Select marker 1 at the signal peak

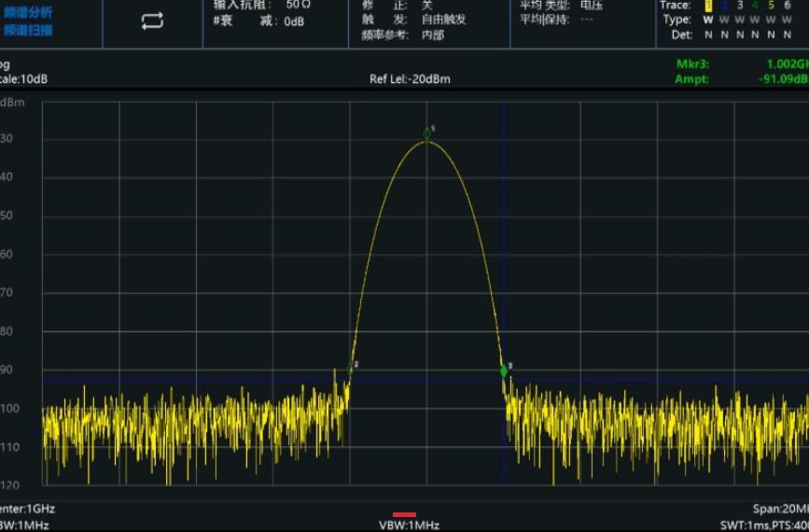pos(427,134)
